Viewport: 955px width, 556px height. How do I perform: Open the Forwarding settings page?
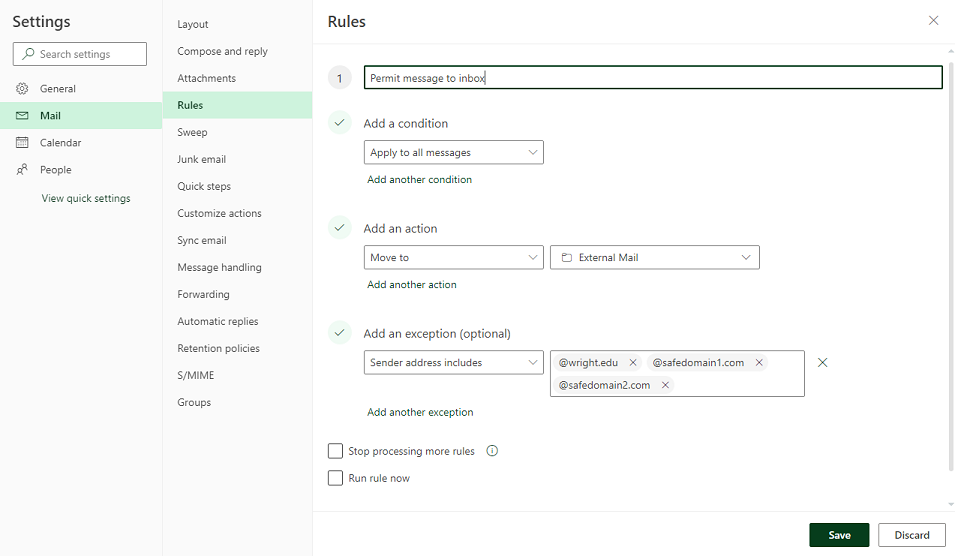203,294
